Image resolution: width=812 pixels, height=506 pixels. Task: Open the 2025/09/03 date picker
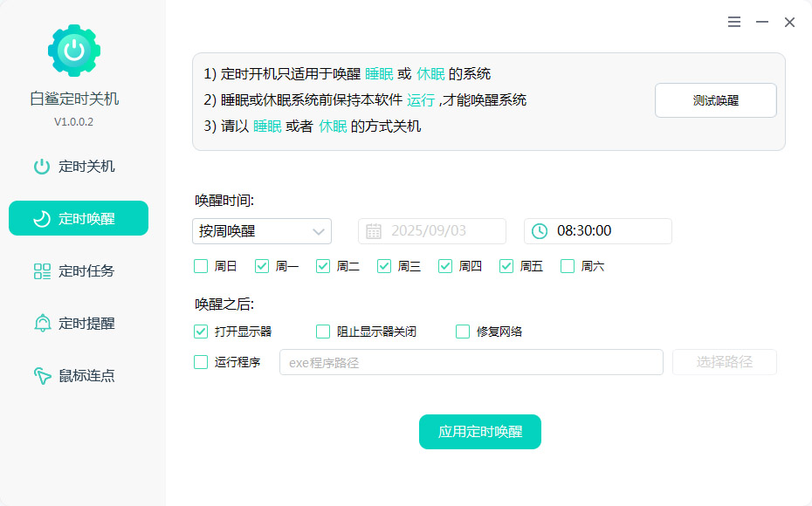(x=431, y=231)
